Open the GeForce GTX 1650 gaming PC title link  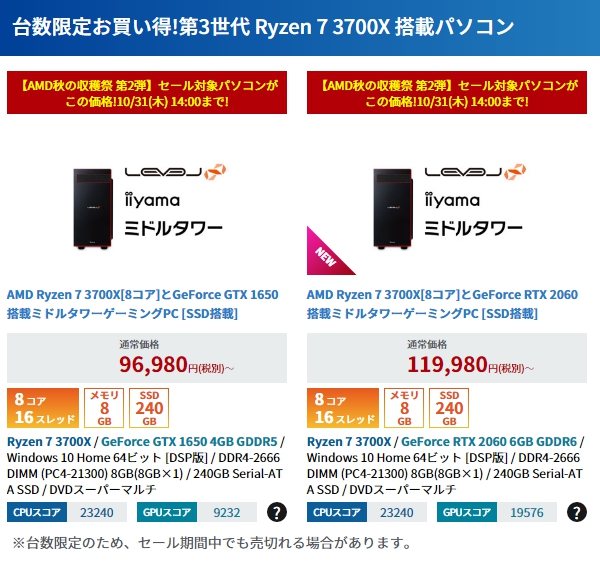click(x=142, y=304)
